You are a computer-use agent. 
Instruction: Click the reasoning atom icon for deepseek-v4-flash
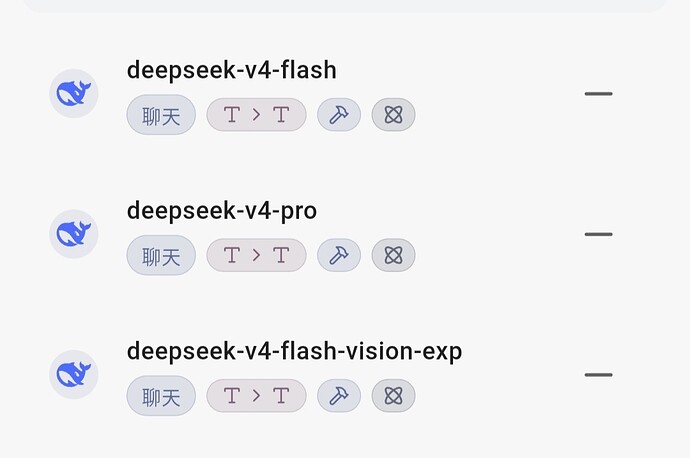pyautogui.click(x=393, y=115)
